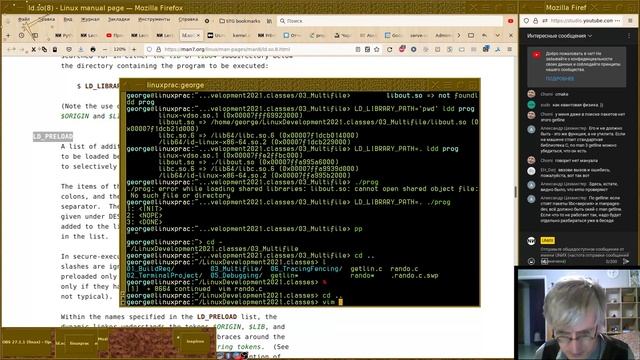Toggle reader view icon in address bar
The width and height of the screenshot is (640, 360).
coord(358,49)
